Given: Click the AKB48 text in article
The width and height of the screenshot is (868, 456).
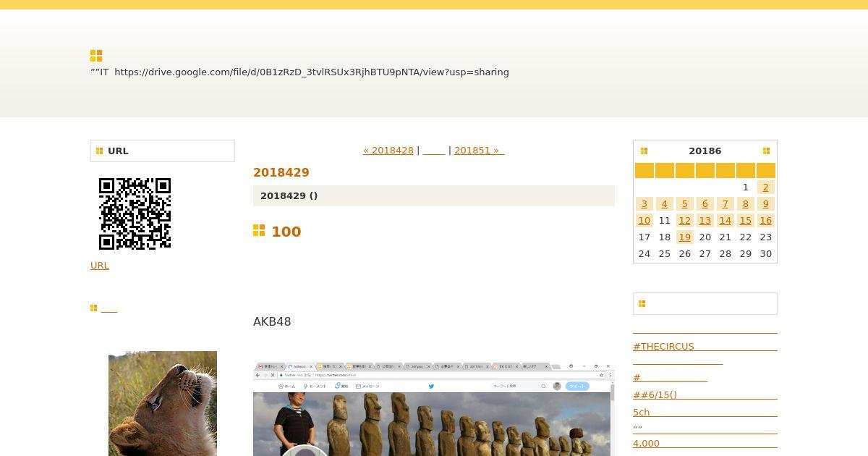Looking at the screenshot, I should [x=272, y=322].
